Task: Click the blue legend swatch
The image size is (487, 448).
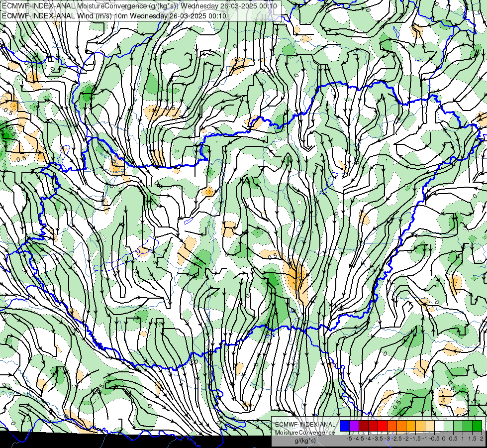Action: (345, 426)
